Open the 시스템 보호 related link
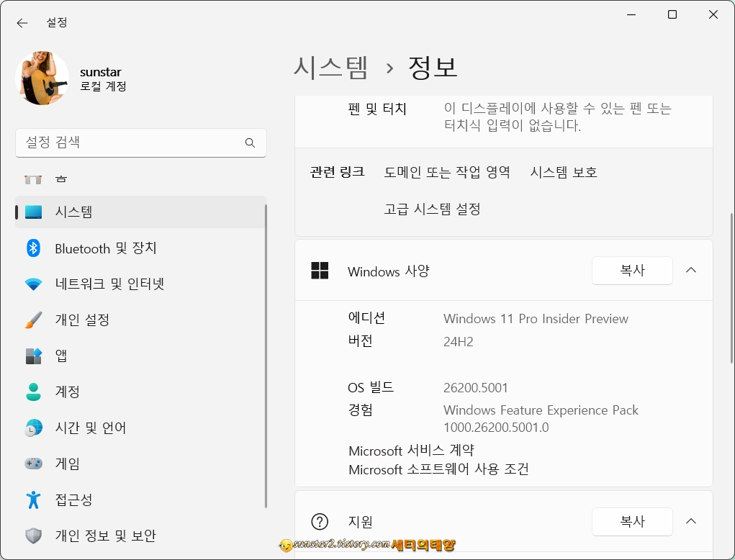Screen dimensions: 735x560 point(563,172)
